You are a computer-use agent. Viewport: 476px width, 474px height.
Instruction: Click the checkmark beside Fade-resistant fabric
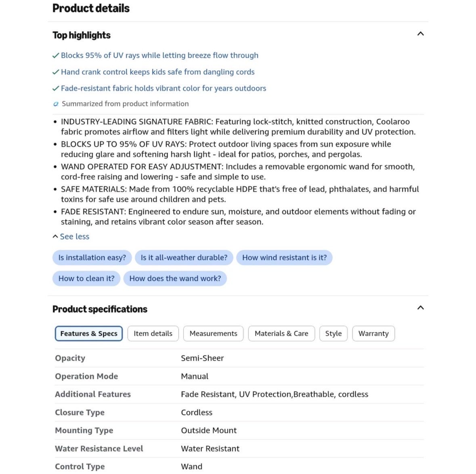(56, 88)
